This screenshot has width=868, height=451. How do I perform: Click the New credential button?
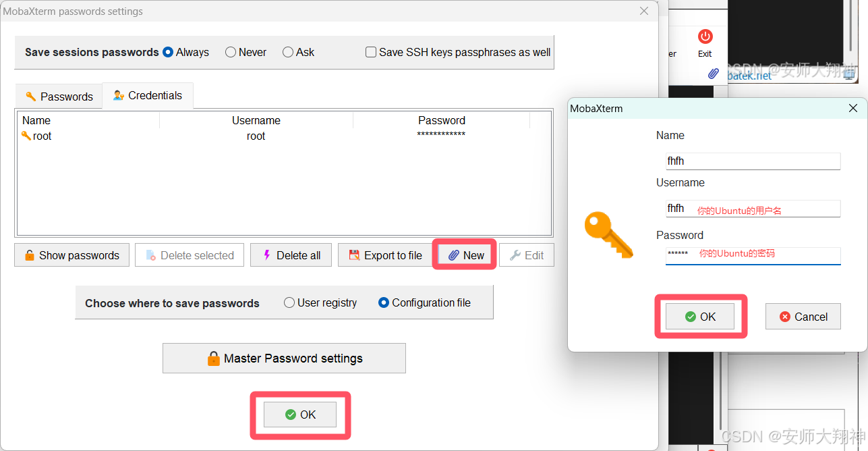click(x=466, y=255)
